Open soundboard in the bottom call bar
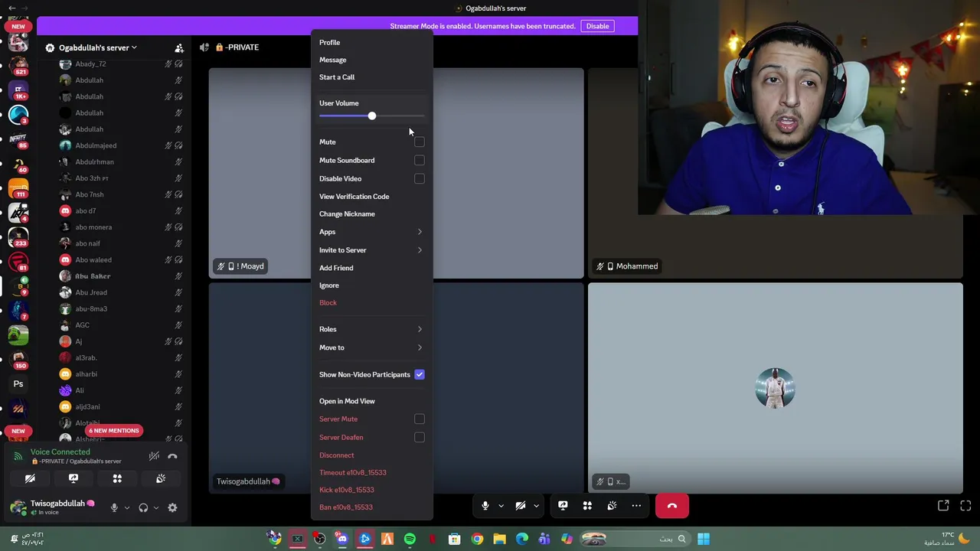Viewport: 980px width, 551px height. point(612,506)
